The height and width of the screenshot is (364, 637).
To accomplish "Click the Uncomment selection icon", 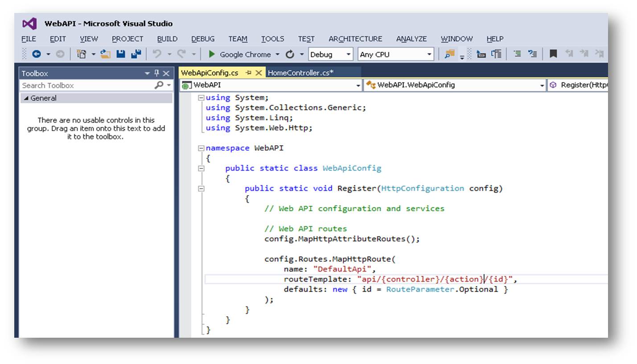I will 532,54.
